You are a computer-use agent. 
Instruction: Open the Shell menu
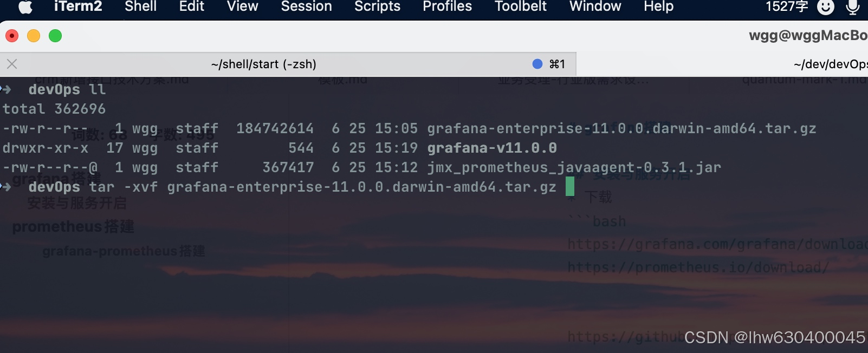[140, 6]
